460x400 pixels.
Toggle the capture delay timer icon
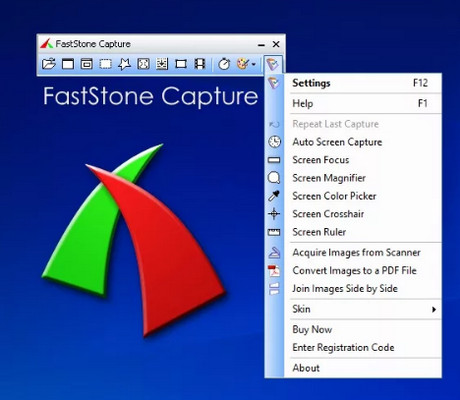[x=224, y=63]
